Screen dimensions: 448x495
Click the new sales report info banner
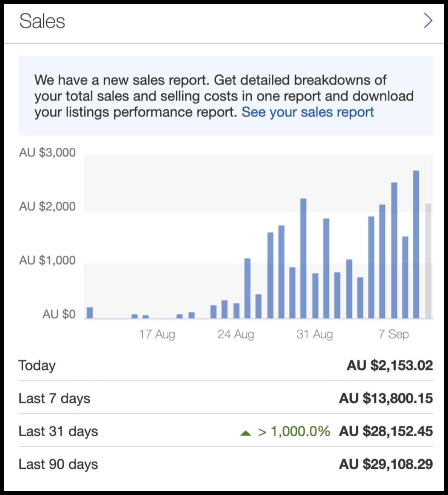coord(226,96)
